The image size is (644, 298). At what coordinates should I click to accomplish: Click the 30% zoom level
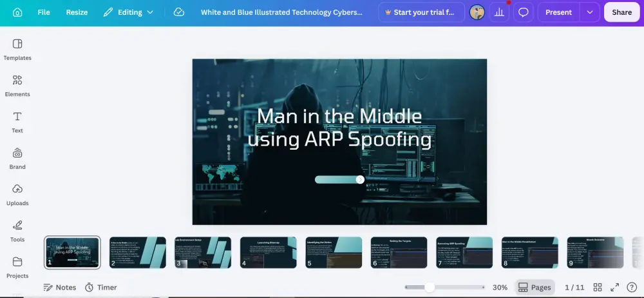coord(500,287)
